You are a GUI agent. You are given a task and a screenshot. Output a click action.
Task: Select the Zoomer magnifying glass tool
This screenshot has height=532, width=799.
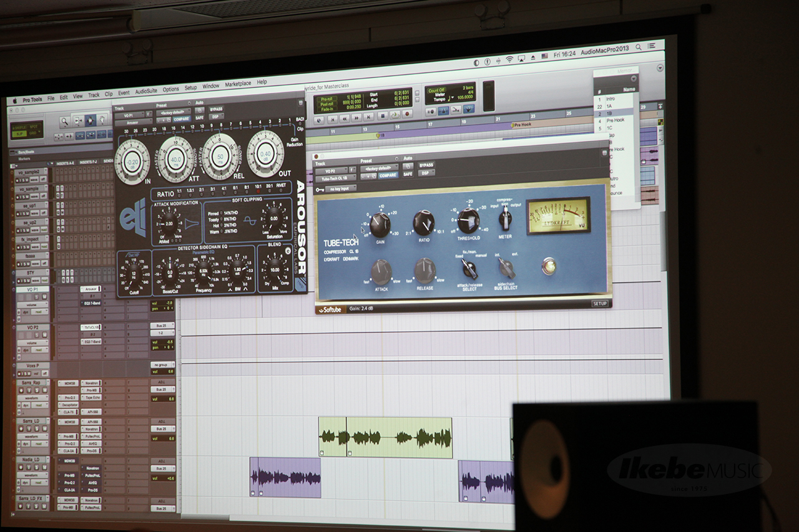click(64, 122)
